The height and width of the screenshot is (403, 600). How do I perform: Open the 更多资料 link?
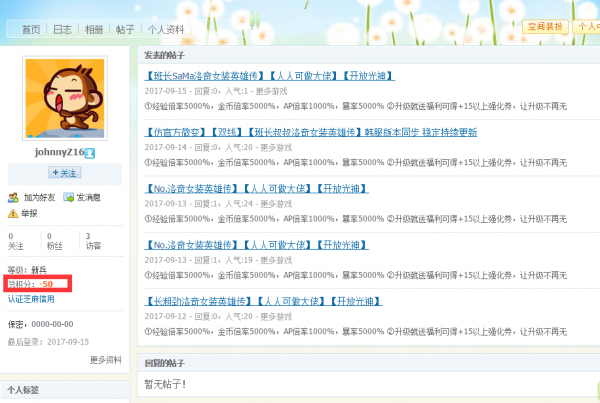[x=106, y=360]
